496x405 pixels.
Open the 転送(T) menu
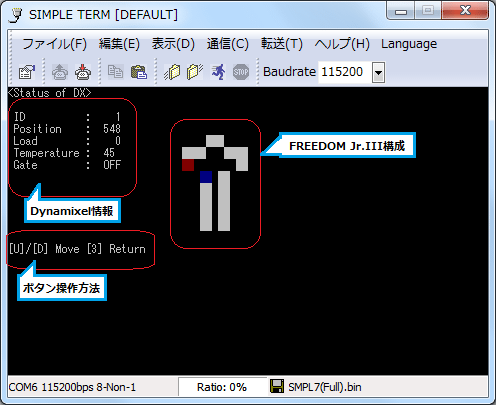(x=282, y=44)
